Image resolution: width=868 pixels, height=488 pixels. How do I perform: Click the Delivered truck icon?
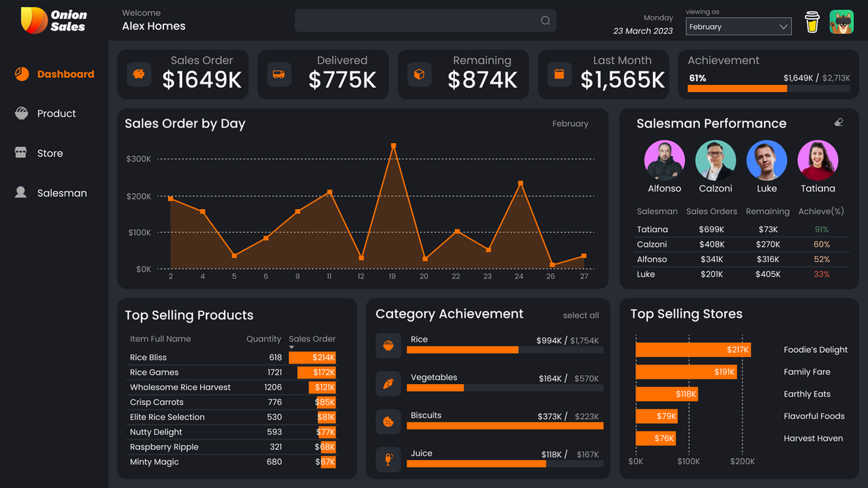tap(279, 74)
